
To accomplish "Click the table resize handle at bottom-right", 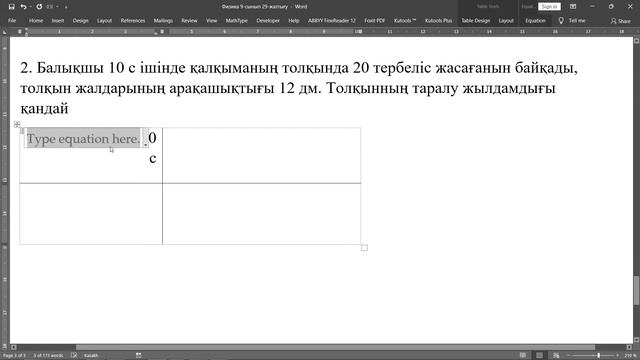I will pyautogui.click(x=364, y=248).
